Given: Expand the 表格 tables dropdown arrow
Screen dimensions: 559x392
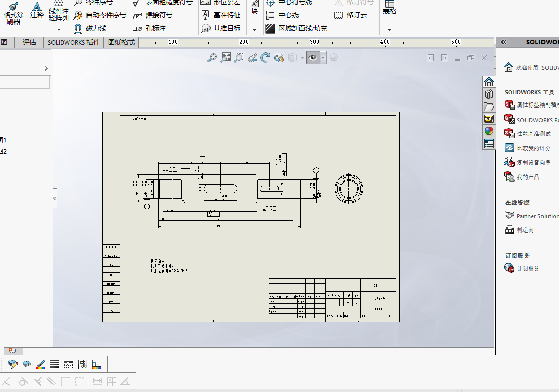Looking at the screenshot, I should click(x=389, y=30).
